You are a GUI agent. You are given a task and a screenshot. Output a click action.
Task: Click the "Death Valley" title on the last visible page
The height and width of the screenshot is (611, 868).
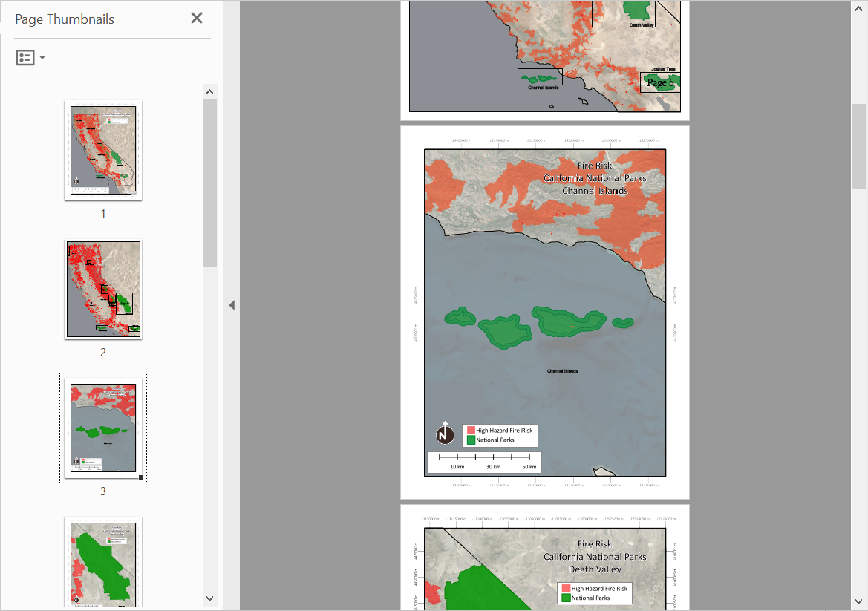[595, 569]
